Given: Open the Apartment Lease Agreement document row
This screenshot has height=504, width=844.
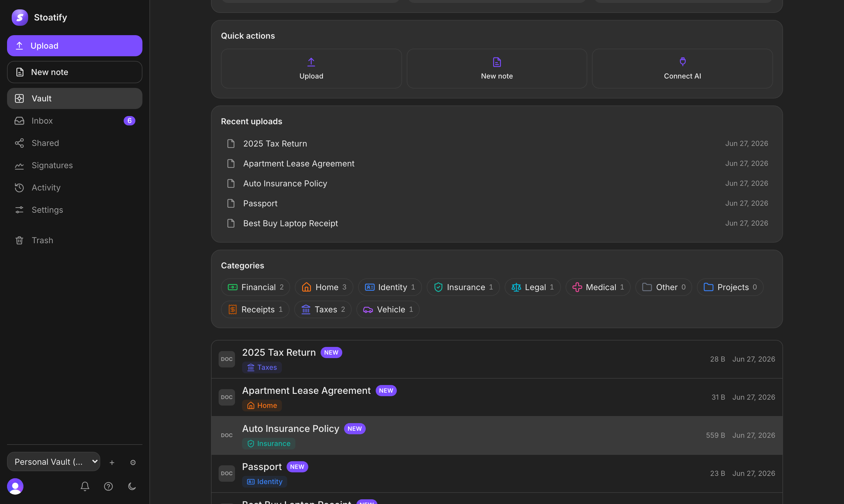Looking at the screenshot, I should [497, 397].
